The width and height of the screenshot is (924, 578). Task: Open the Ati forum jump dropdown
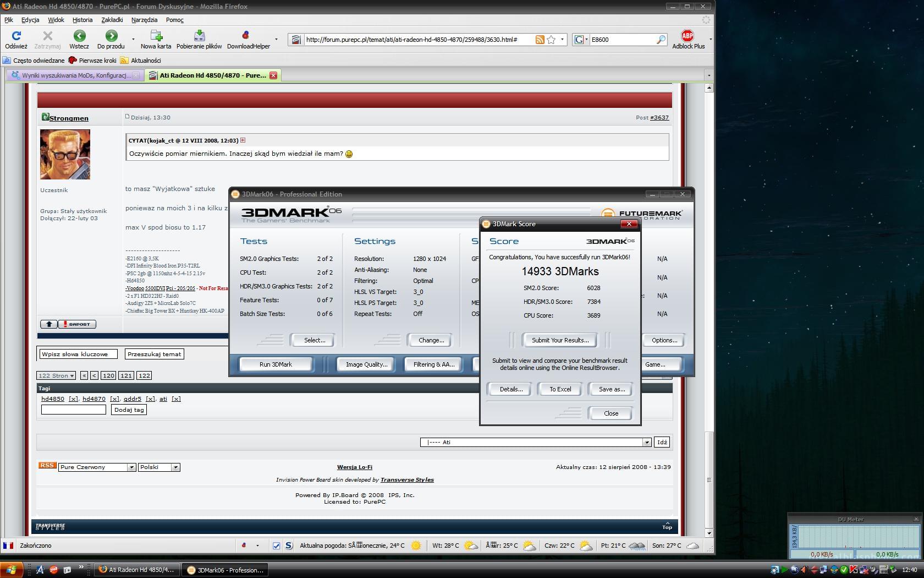(x=536, y=442)
